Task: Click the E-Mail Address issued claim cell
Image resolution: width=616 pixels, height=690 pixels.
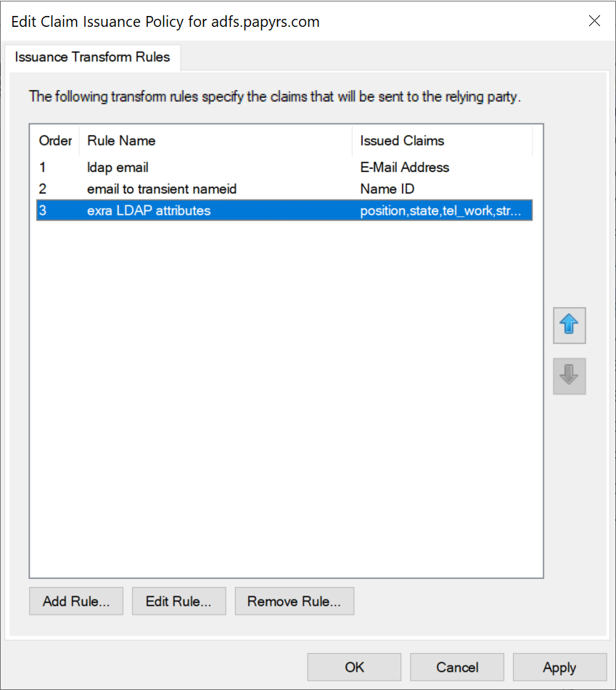Action: pos(404,168)
